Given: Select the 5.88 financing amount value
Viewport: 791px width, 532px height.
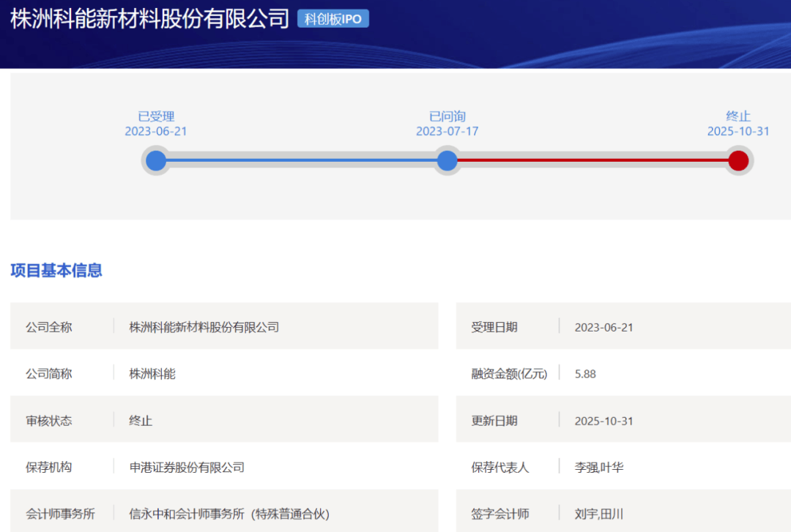Looking at the screenshot, I should click(x=585, y=374).
